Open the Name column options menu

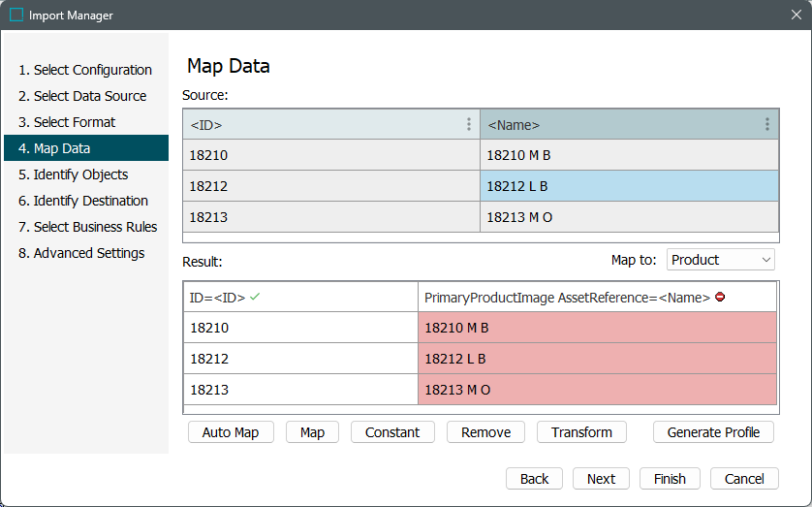click(x=767, y=124)
